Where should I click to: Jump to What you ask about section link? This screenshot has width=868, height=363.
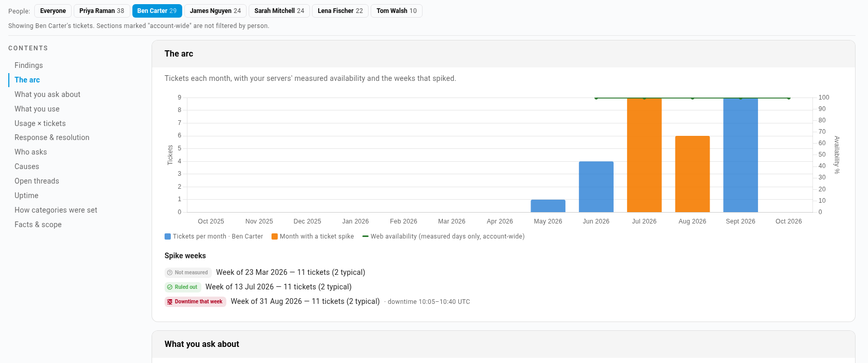pyautogui.click(x=47, y=94)
